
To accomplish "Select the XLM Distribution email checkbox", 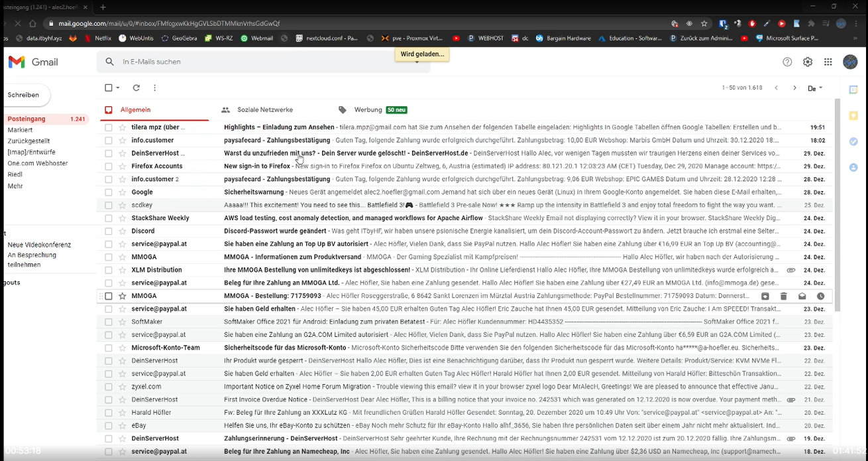I will pyautogui.click(x=109, y=270).
